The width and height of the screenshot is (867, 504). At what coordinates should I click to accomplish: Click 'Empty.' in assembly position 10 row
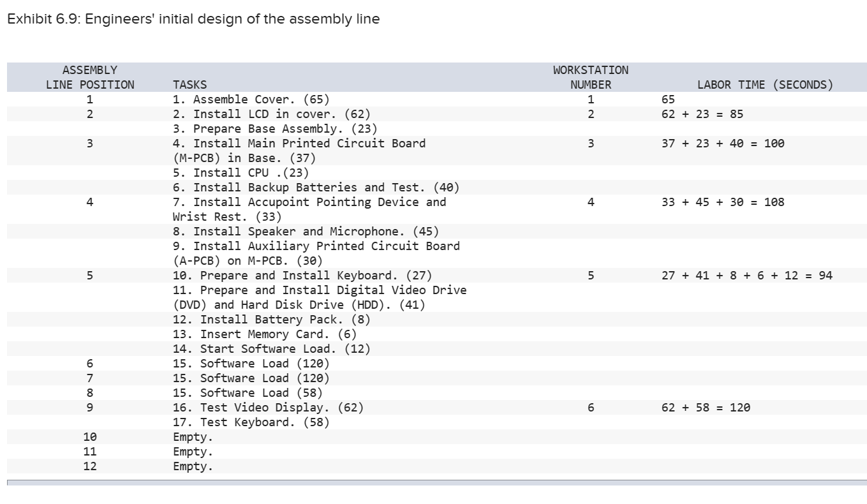point(193,438)
